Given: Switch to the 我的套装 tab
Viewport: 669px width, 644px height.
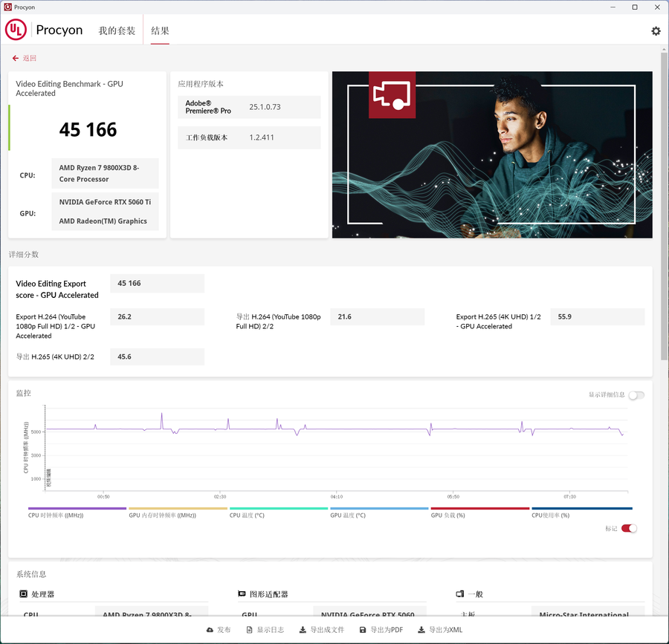Looking at the screenshot, I should pos(117,31).
